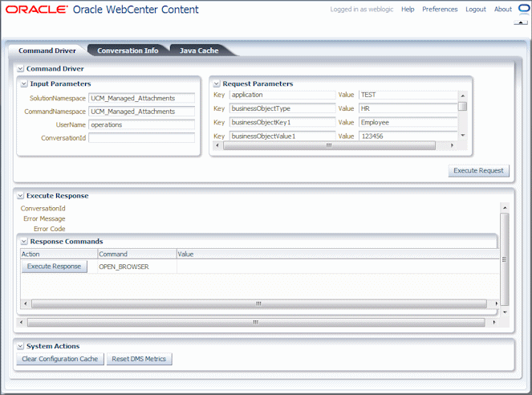Click Request Parameters vertical scrollbar thumb
Image resolution: width=532 pixels, height=395 pixels.
(x=462, y=107)
